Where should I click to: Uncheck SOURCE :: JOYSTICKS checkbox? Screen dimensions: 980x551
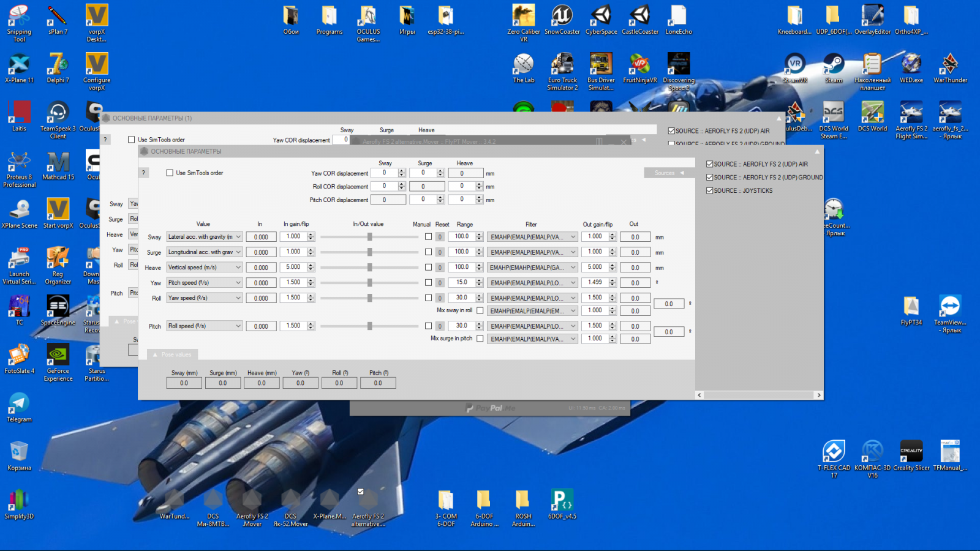(710, 190)
